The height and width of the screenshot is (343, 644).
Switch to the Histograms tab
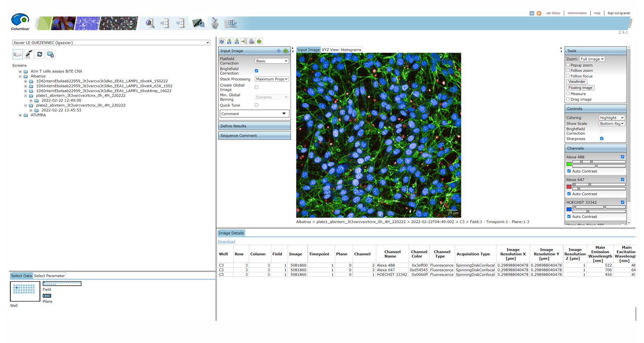(351, 50)
